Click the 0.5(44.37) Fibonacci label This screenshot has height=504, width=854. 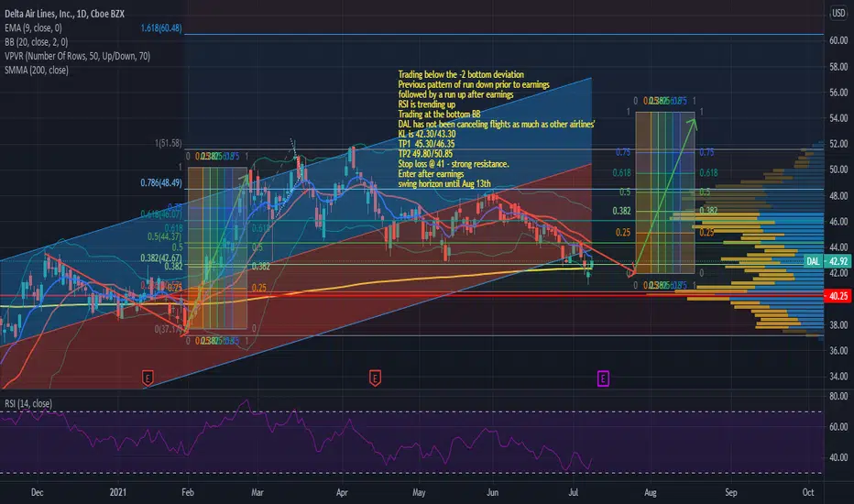tap(165, 236)
